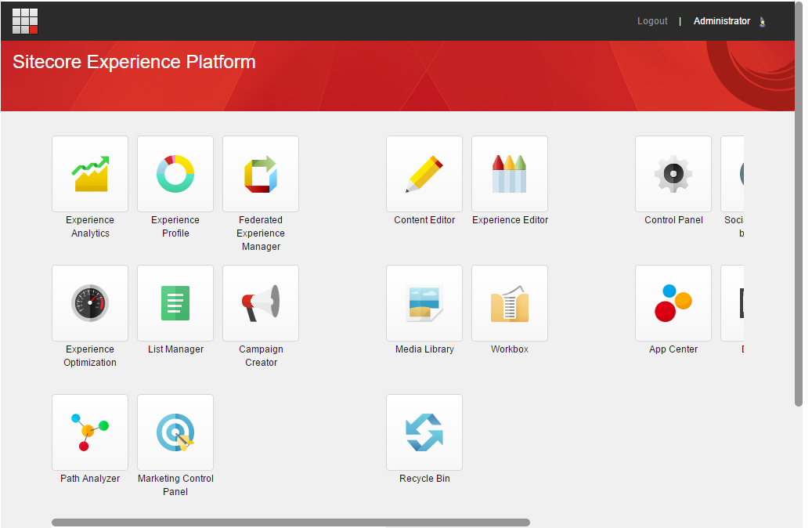Open the Experience Profile tile
This screenshot has height=528, width=812.
click(x=175, y=174)
